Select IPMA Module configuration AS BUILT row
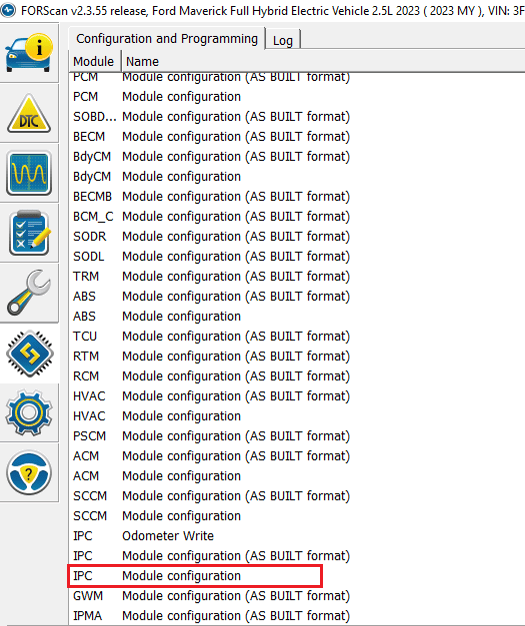 pos(297,616)
